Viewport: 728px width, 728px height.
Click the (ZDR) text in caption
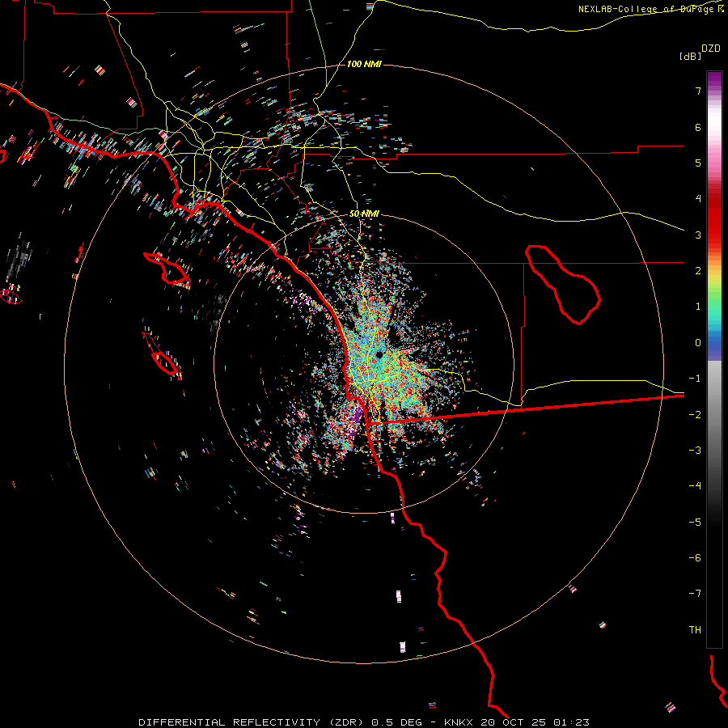coord(348,722)
